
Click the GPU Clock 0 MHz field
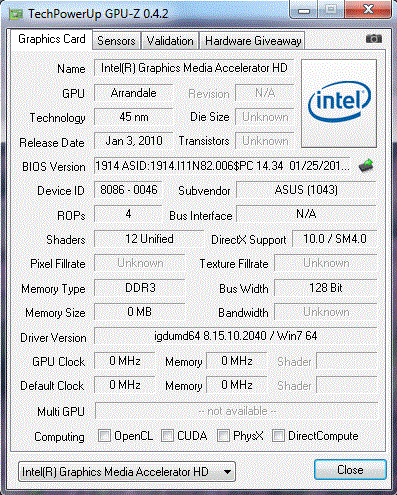pos(125,361)
